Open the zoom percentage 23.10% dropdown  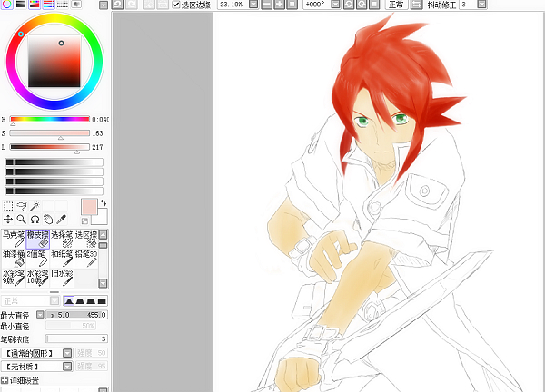[x=253, y=5]
